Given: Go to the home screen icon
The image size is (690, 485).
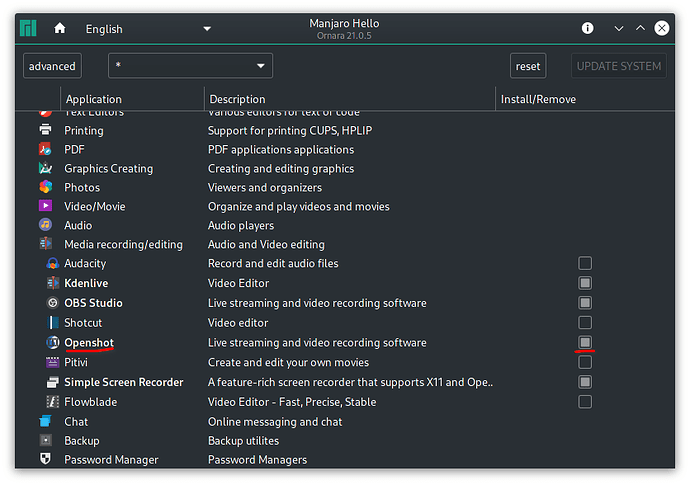Looking at the screenshot, I should [60, 29].
